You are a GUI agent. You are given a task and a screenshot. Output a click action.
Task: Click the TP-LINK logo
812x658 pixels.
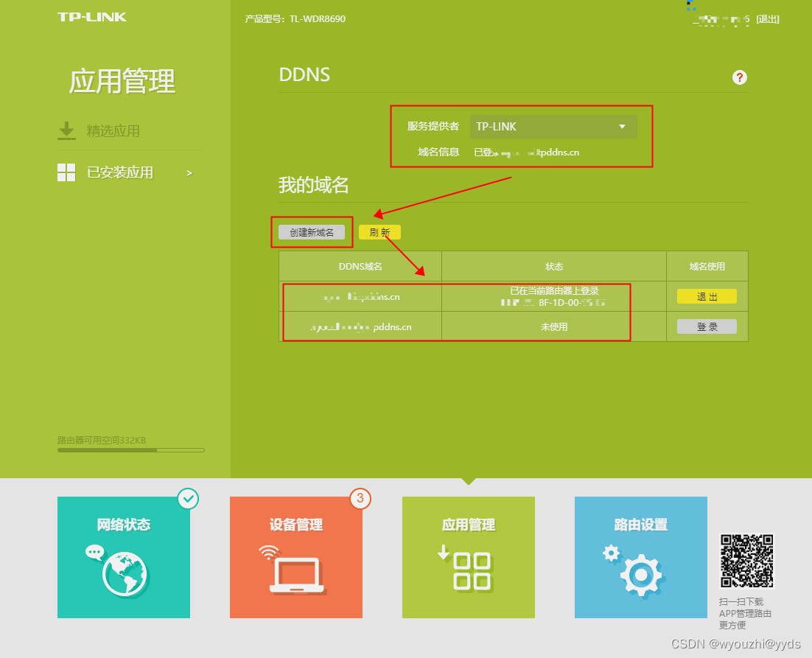[91, 17]
